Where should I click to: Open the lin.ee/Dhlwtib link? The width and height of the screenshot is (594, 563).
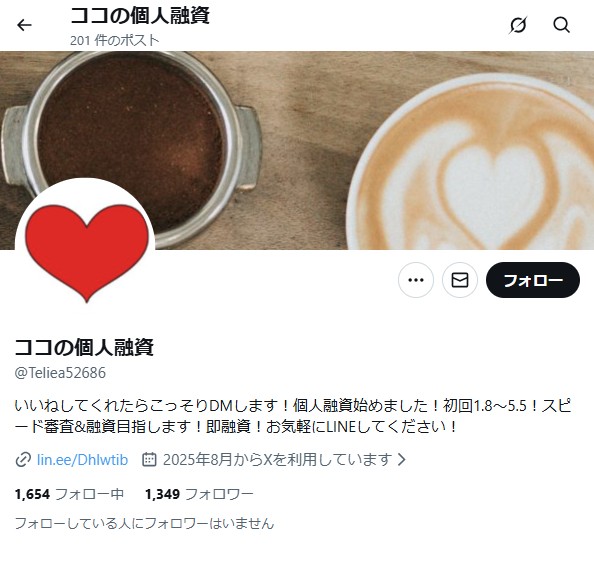pyautogui.click(x=83, y=460)
